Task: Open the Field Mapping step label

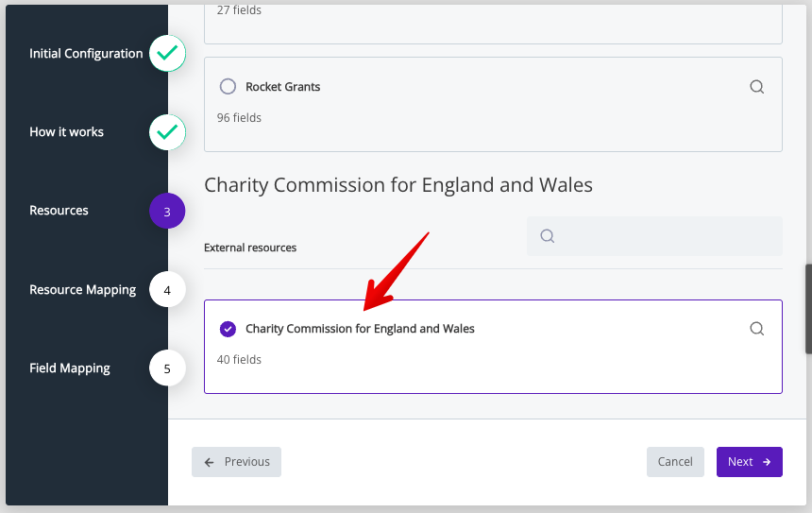Action: tap(70, 368)
